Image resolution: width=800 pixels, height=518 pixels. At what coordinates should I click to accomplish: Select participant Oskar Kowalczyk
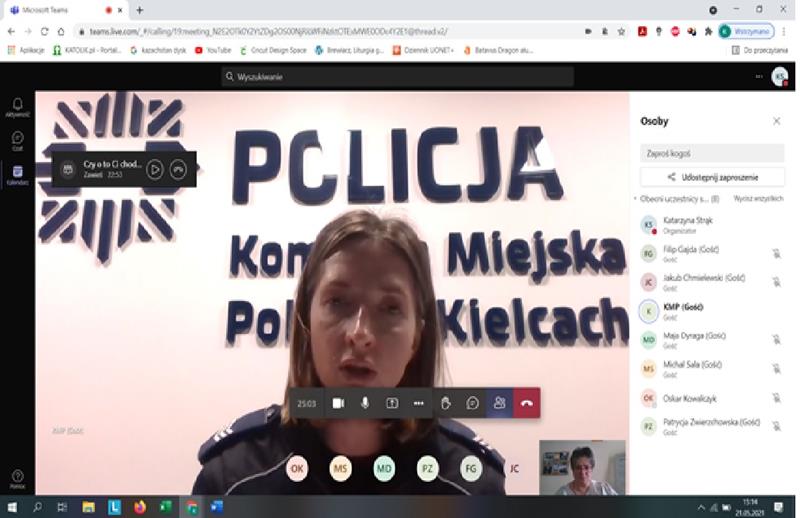pyautogui.click(x=712, y=398)
